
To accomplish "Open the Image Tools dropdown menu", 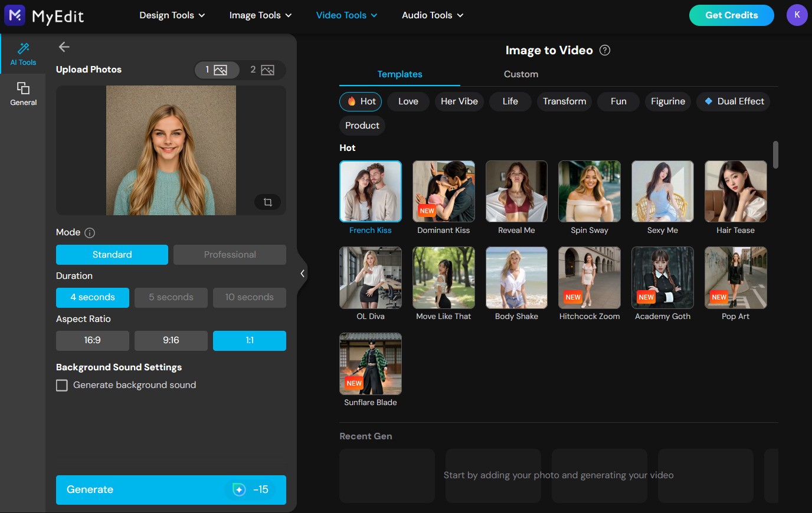I will [261, 15].
